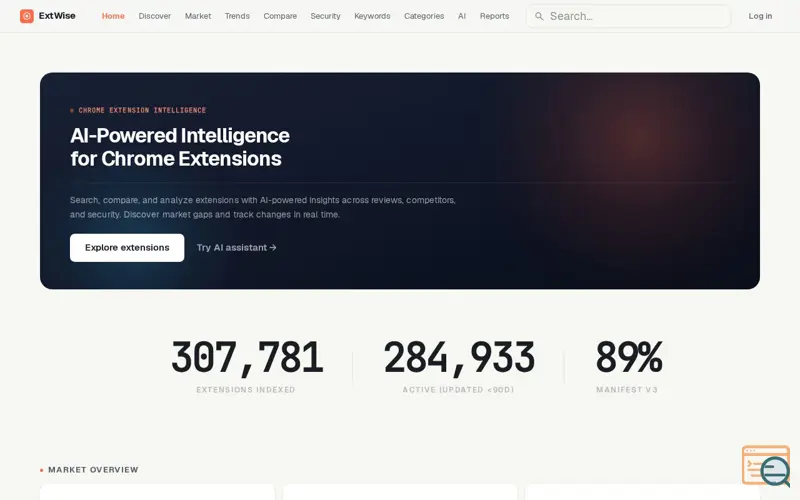Click the 307,781 extensions indexed figure
Screen dimensions: 800x500
click(x=247, y=358)
